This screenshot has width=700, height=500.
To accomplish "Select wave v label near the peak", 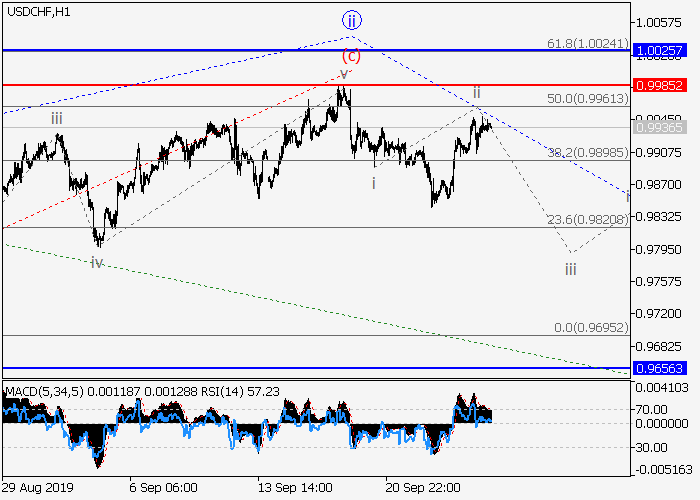I will click(x=344, y=74).
